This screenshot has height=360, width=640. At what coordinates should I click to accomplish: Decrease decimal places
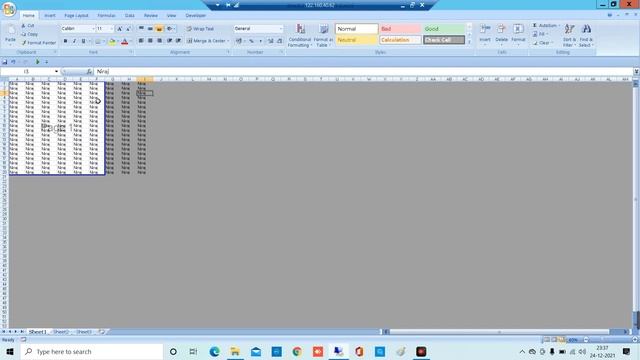coord(279,41)
